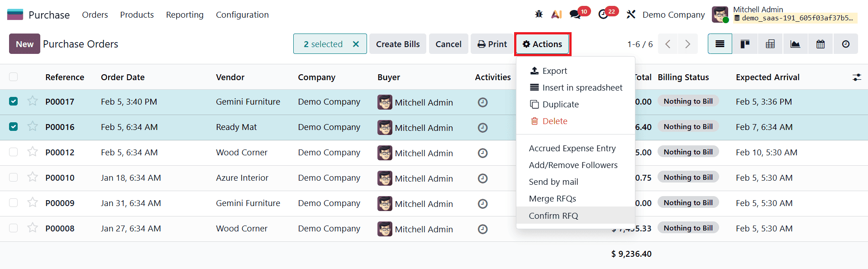Choose Export from Actions menu
The height and width of the screenshot is (269, 868).
[x=576, y=71]
